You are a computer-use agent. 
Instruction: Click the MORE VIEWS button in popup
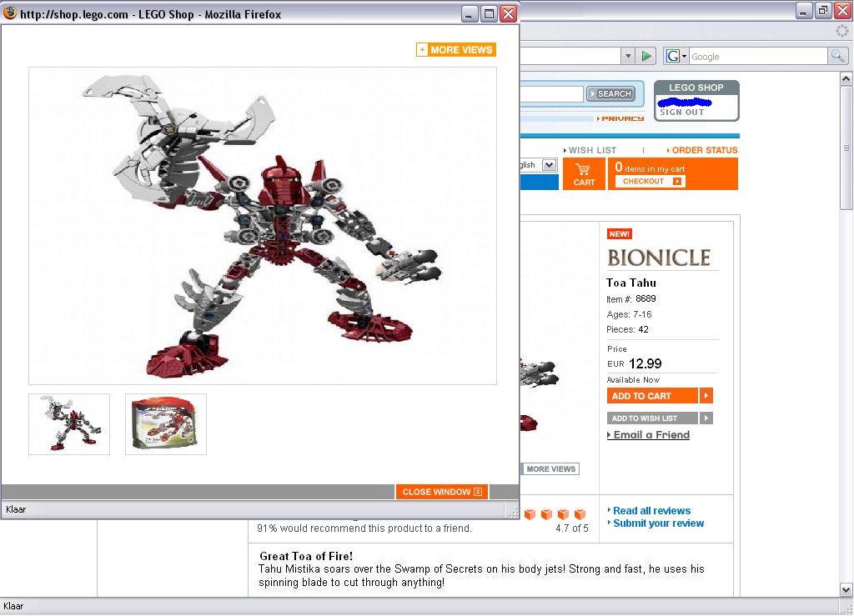click(456, 50)
